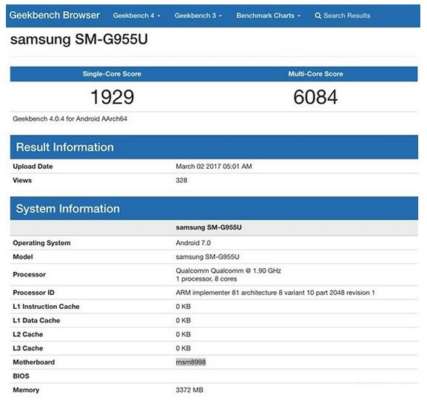The height and width of the screenshot is (400, 427).
Task: Click the Geekbench 4.0.4 for Android AArch64 text
Action: (x=70, y=119)
